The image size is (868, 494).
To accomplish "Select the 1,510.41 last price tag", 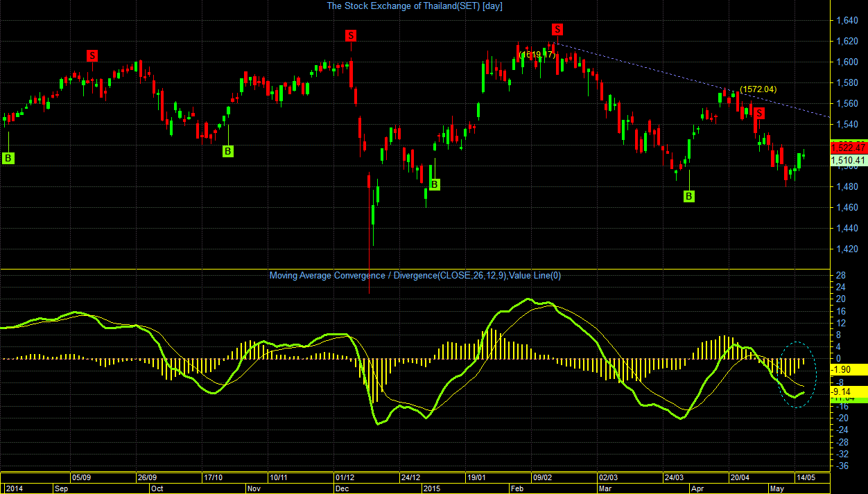I will [848, 161].
